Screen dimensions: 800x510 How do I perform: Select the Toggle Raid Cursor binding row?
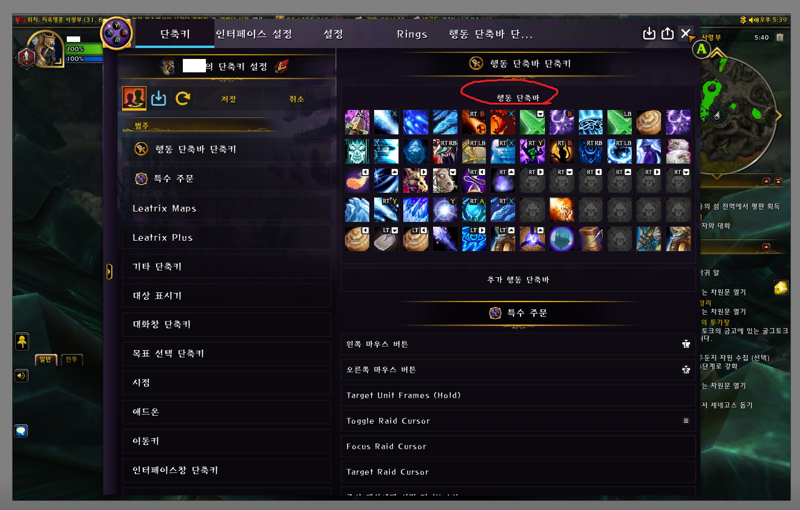518,421
